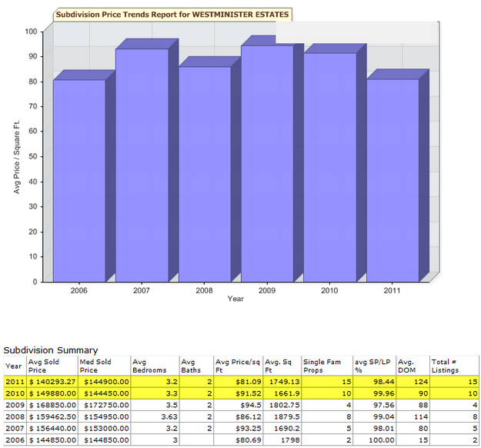Viewport: 481px width, 448px height.
Task: Click the Avg Baths column header
Action: [x=196, y=366]
